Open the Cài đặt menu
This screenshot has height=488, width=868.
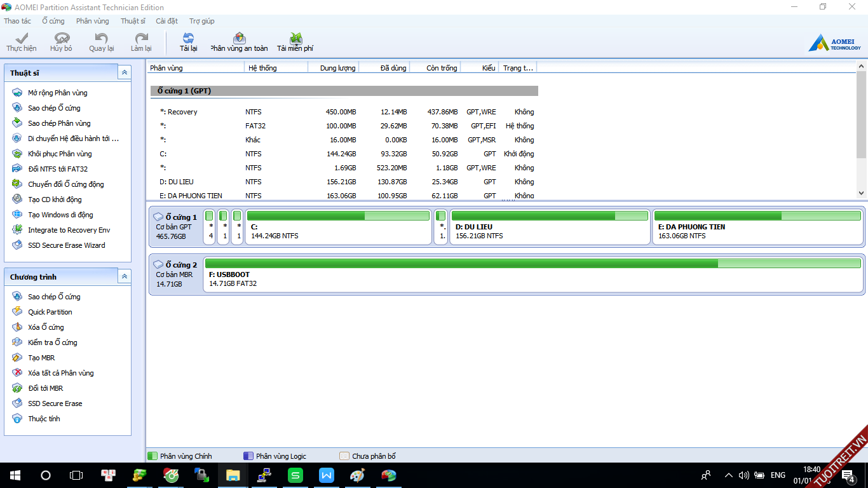[166, 21]
